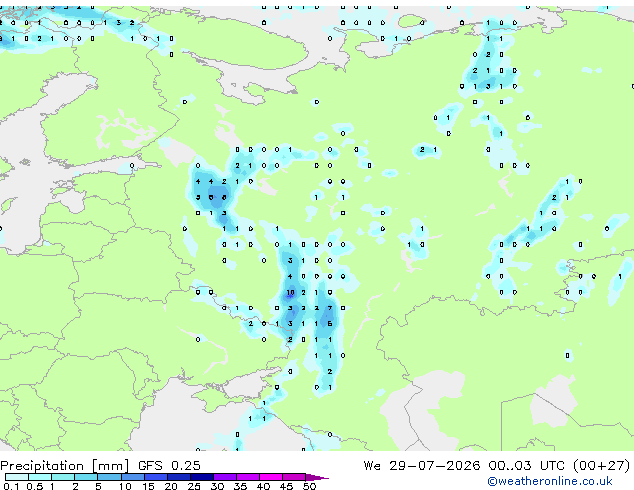Click the '45' legend scale label
Viewport: 634px width, 490px height.
coord(286,486)
